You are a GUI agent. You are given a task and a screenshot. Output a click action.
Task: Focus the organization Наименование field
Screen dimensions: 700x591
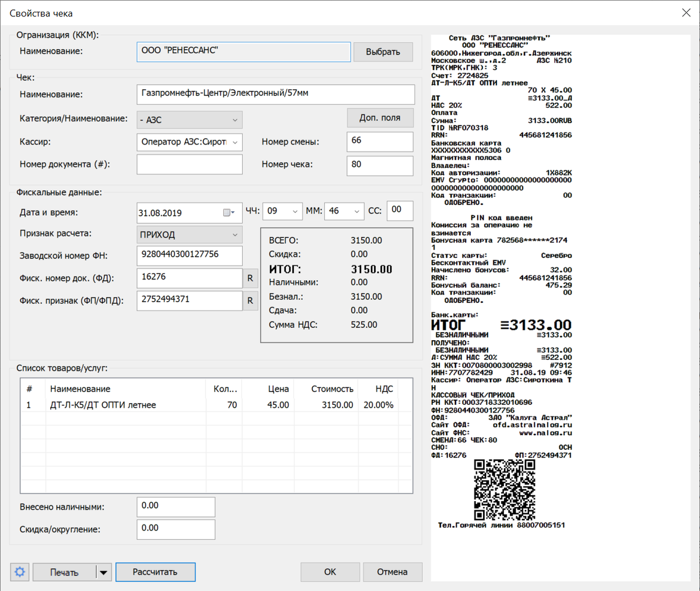point(244,51)
